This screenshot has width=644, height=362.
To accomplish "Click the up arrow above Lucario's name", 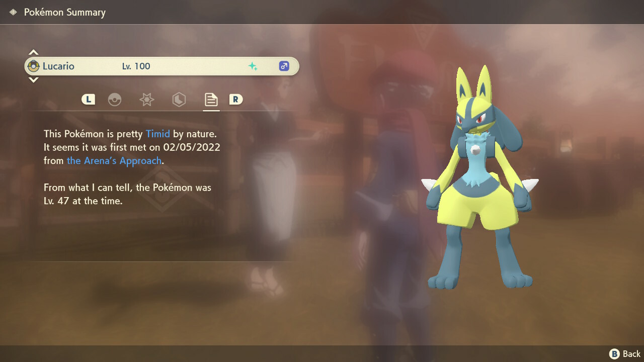I will point(33,52).
